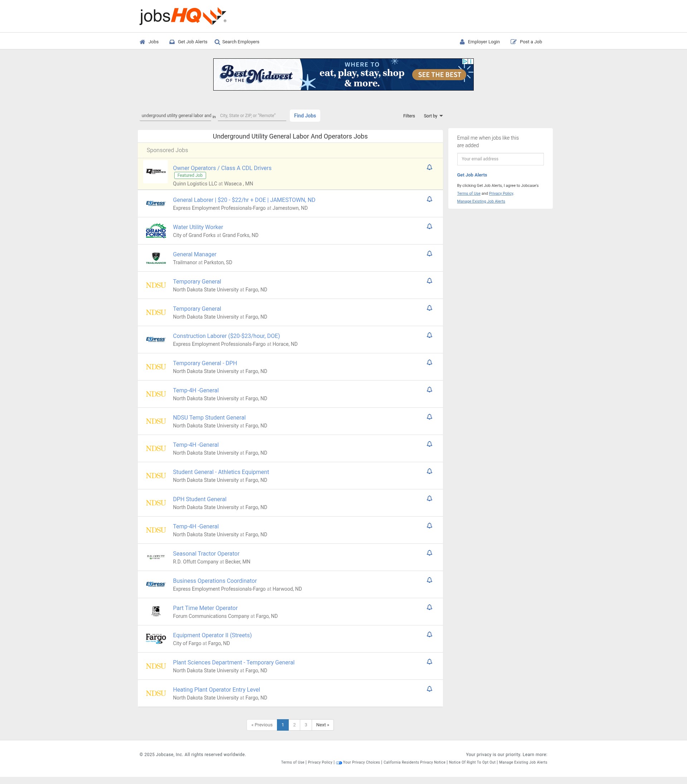Toggle alert bell for NDSU Temp Student General
This screenshot has height=784, width=687.
pyautogui.click(x=429, y=417)
